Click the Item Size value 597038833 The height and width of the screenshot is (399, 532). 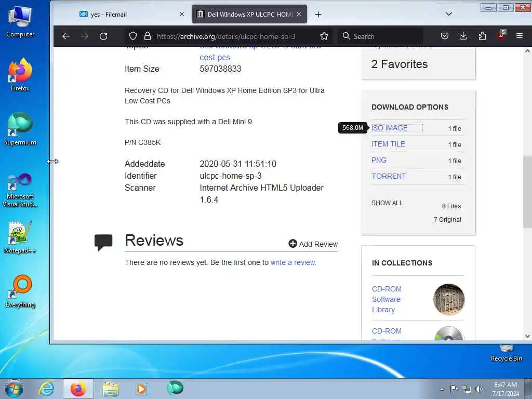click(220, 69)
